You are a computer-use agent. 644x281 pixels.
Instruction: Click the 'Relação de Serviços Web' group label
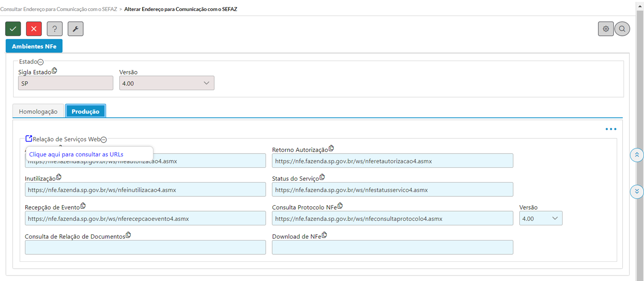tap(67, 139)
